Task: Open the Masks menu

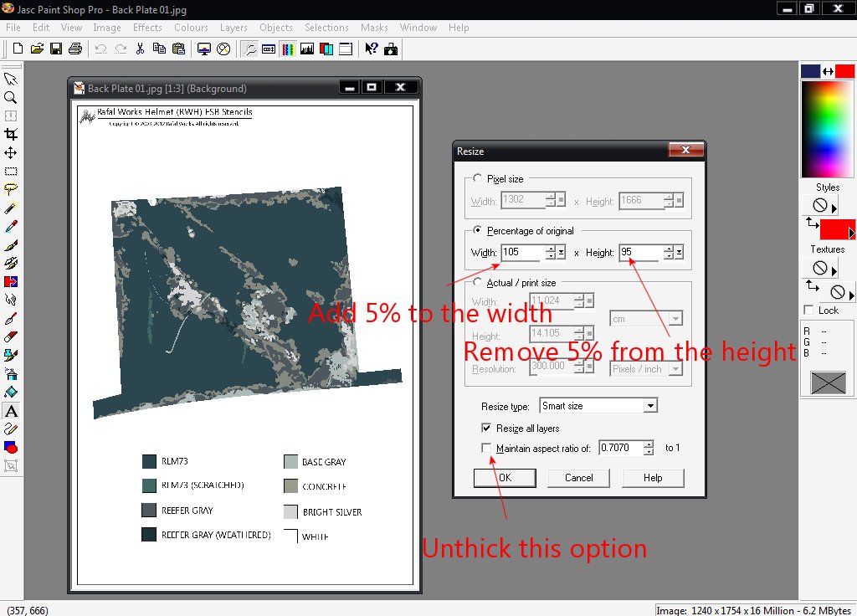Action: (374, 28)
